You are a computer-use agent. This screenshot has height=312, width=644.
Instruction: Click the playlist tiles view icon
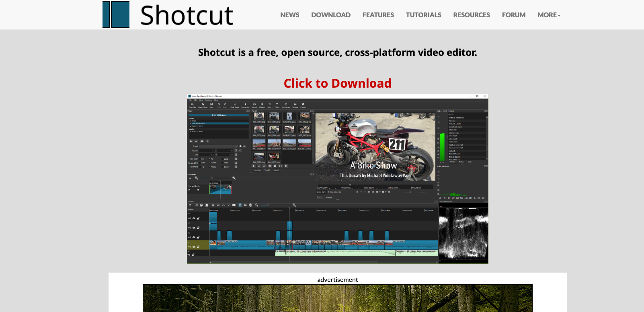275,166
